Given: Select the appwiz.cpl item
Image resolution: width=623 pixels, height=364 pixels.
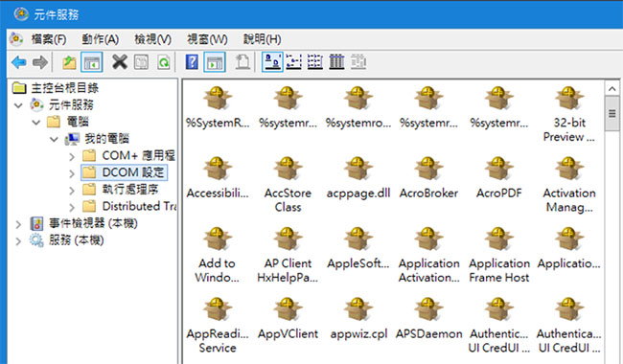Looking at the screenshot, I should [358, 318].
